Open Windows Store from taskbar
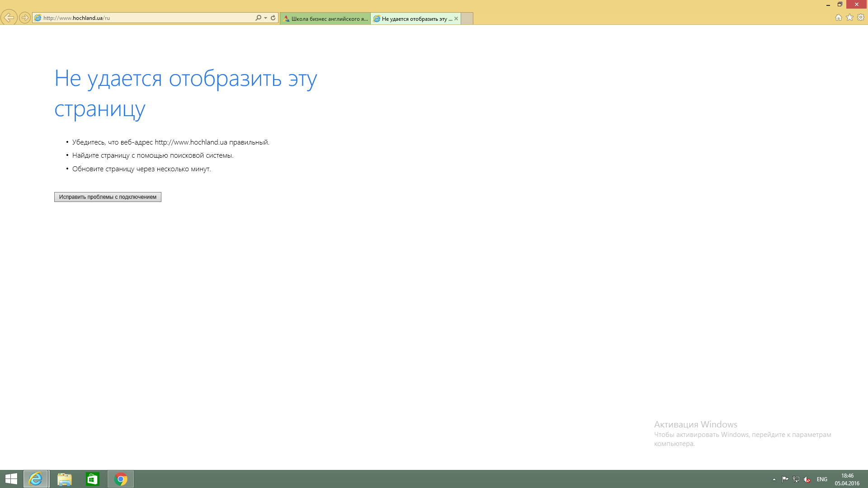 pos(93,479)
